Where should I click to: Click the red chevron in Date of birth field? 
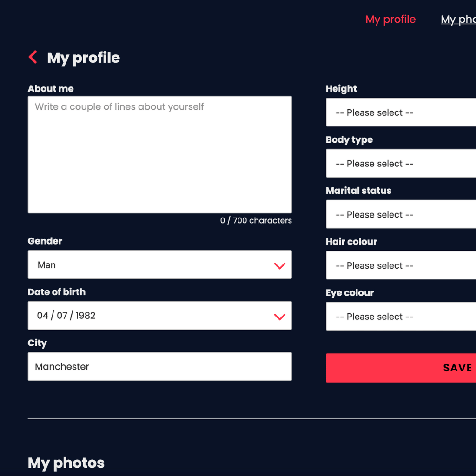click(279, 317)
